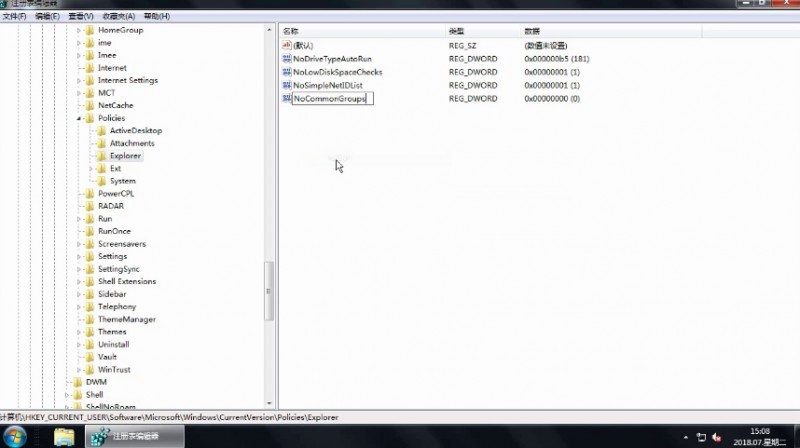The width and height of the screenshot is (800, 448).
Task: Open the 文件(F) menu
Action: (x=15, y=17)
